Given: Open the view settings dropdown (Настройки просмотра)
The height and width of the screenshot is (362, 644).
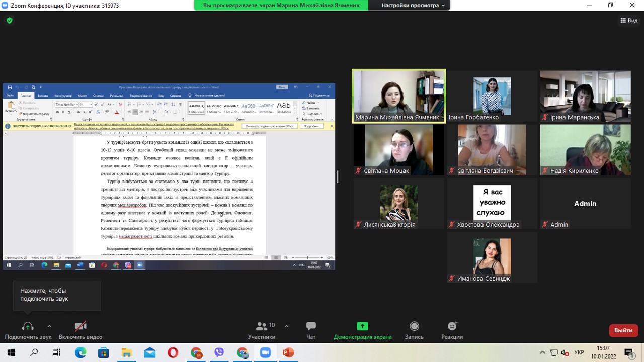Looking at the screenshot, I should [413, 5].
